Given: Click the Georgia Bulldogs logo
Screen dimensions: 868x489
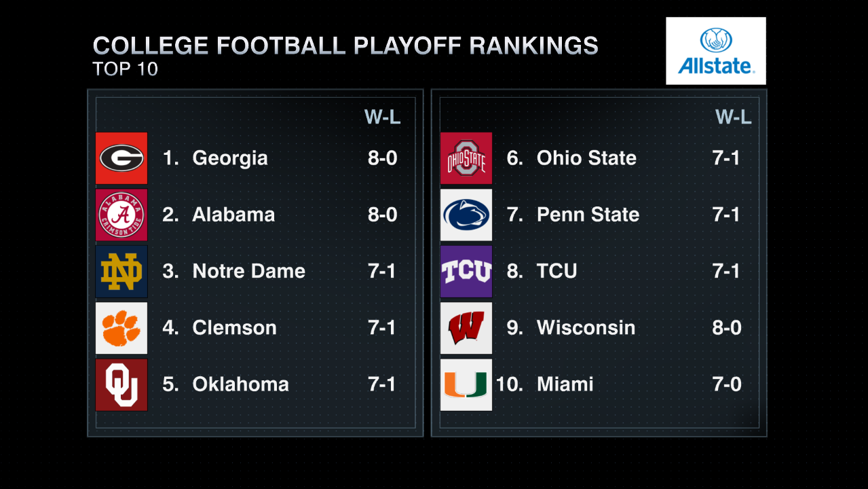Looking at the screenshot, I should pos(121,158).
